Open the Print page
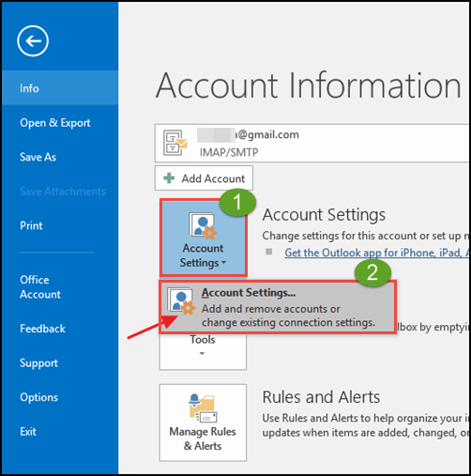Viewport: 471px width, 476px height. (x=31, y=225)
